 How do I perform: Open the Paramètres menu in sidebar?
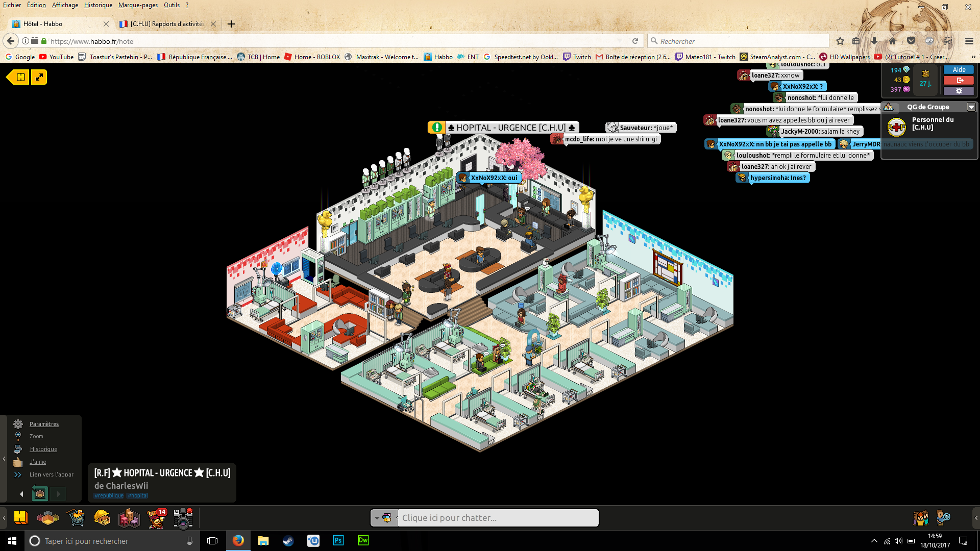click(43, 423)
